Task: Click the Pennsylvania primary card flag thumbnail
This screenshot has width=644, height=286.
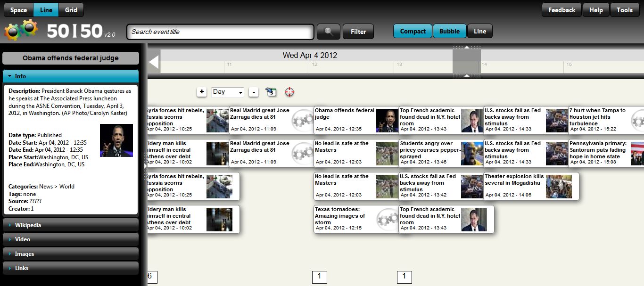Action: (637, 154)
